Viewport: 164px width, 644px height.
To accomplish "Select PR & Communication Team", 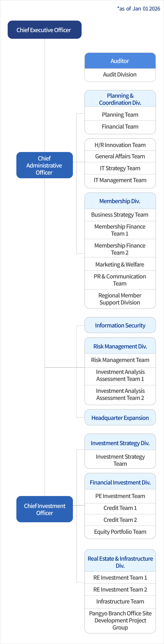I will 120,280.
